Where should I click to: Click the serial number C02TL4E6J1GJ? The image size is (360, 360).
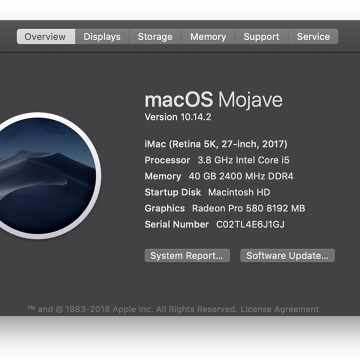coord(250,224)
